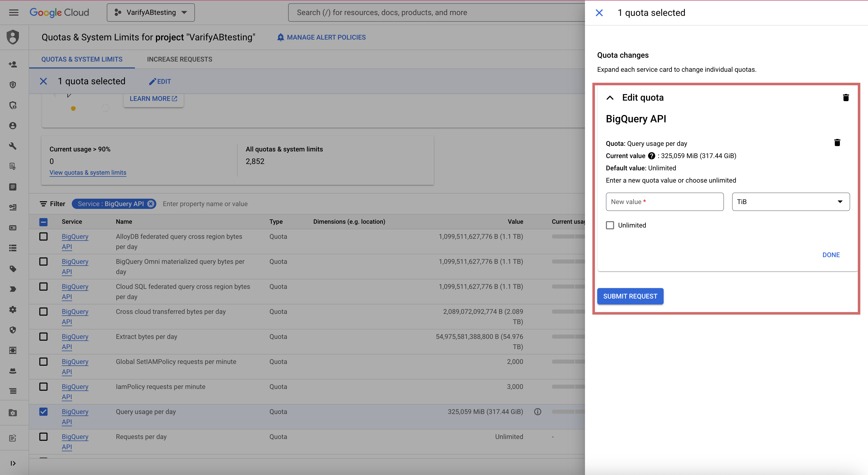868x475 pixels.
Task: Toggle the select-all header checkbox
Action: [43, 222]
